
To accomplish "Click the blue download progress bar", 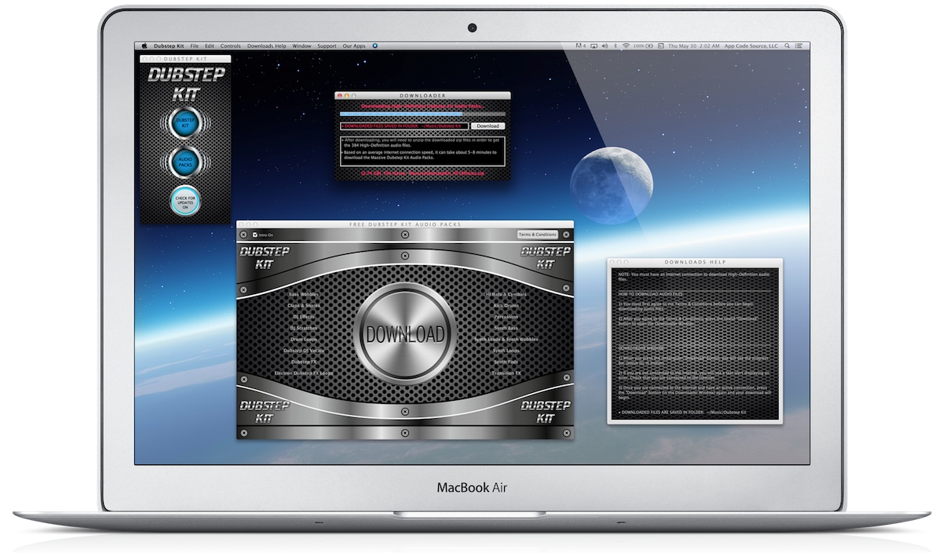I will pos(401,115).
